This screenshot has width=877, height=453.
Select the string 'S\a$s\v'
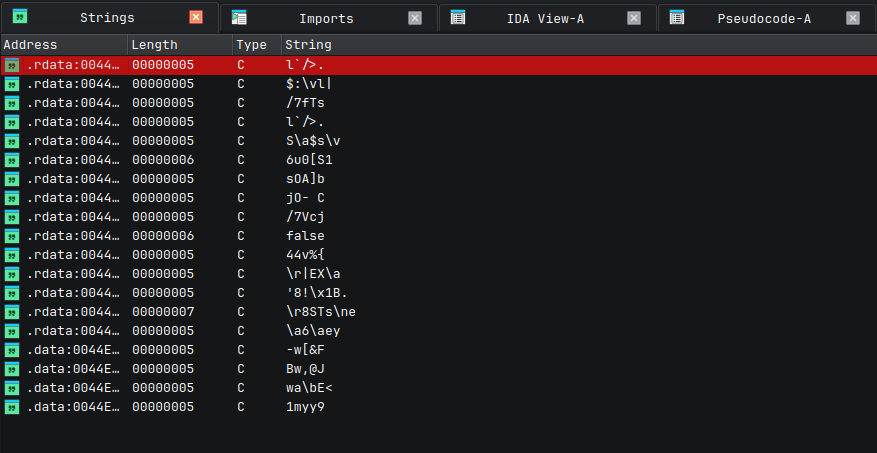pos(312,141)
